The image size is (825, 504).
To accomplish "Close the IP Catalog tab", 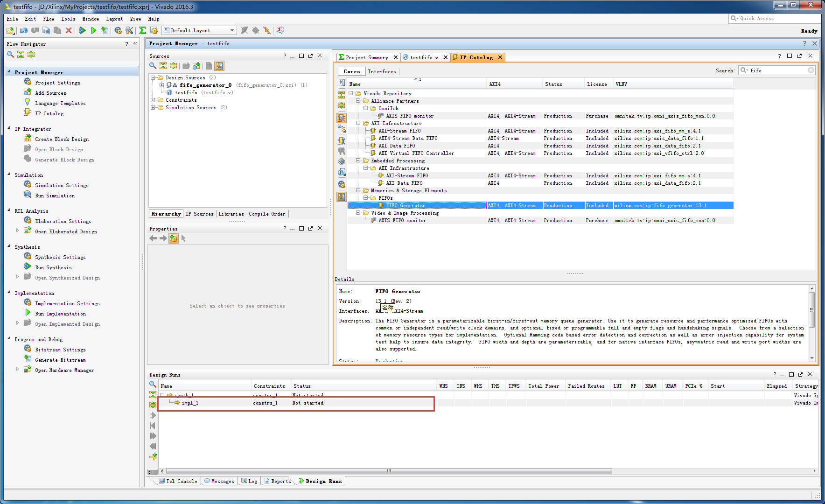I will [x=500, y=57].
